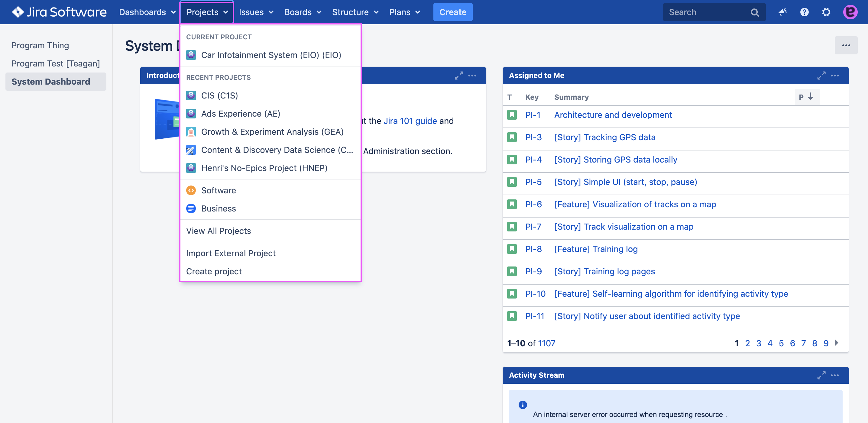Open the settings gear icon
The image size is (868, 423).
tap(826, 11)
